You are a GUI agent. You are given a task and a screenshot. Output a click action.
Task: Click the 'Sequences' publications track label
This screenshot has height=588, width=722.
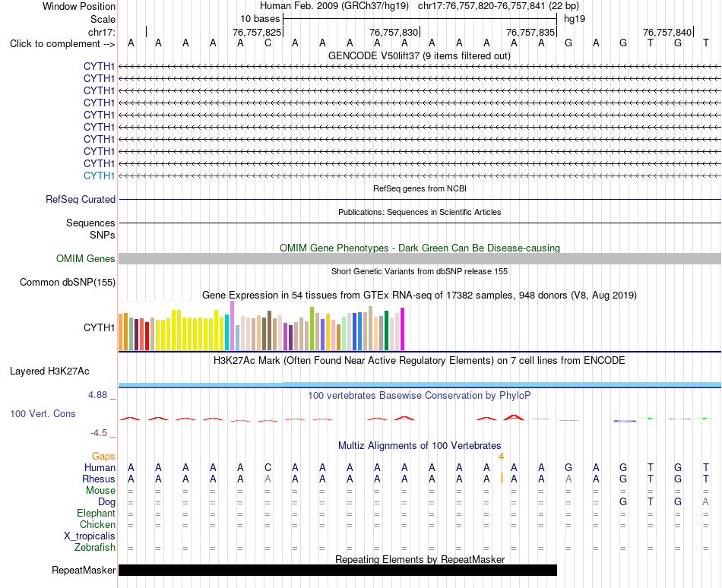click(x=90, y=223)
